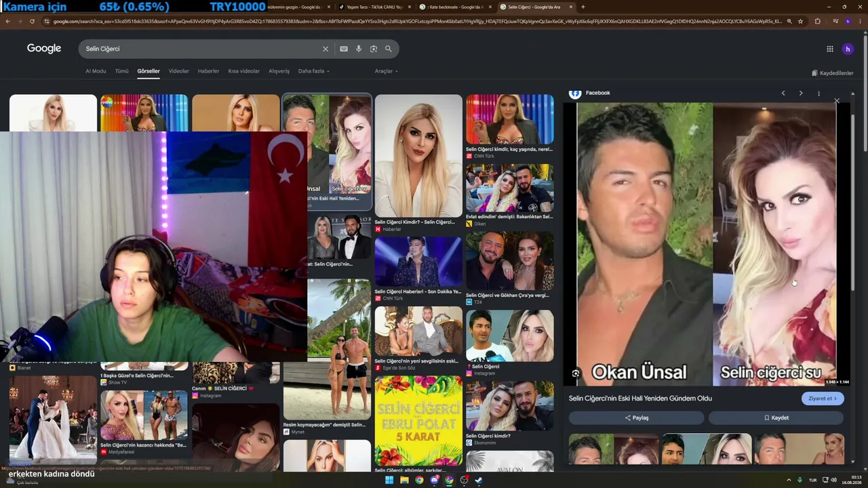Open File Explorer from the taskbar

click(x=404, y=480)
